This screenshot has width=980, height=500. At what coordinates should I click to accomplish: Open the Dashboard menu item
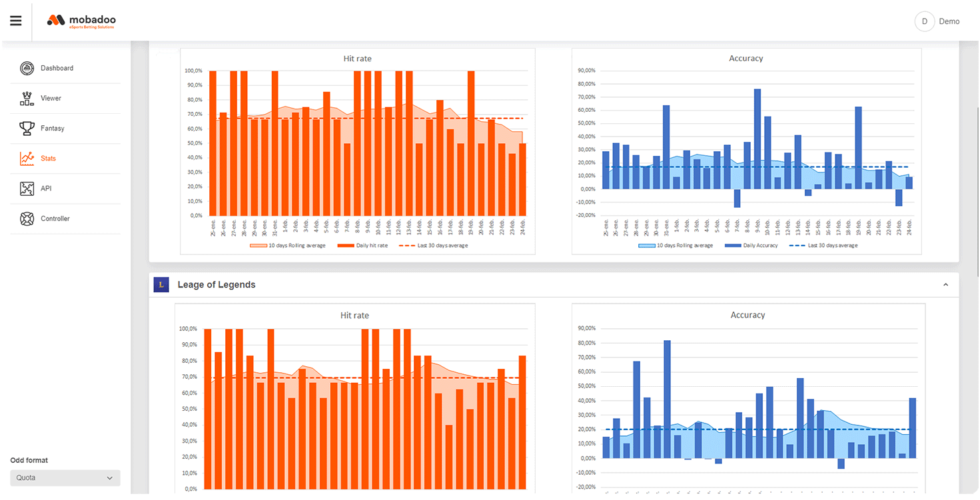(x=57, y=68)
